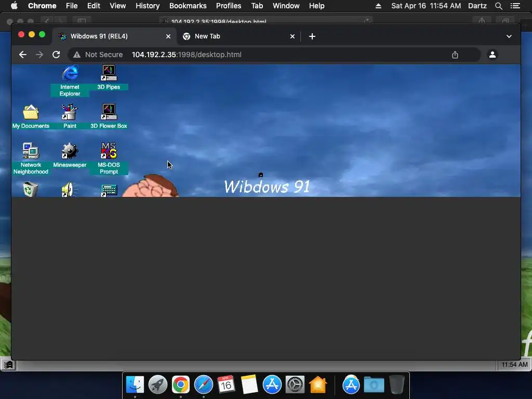This screenshot has width=532, height=399.
Task: Open System Preferences from the Dock
Action: (295, 385)
